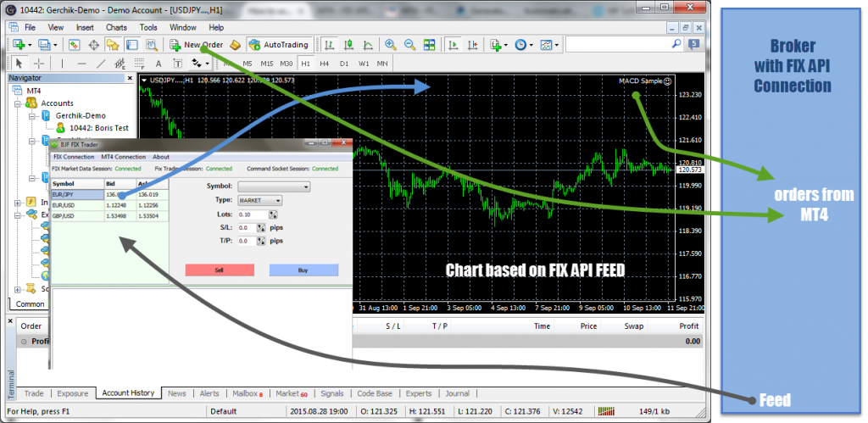868x423 pixels.
Task: Select the EUR/JPY symbol row
Action: coord(109,194)
